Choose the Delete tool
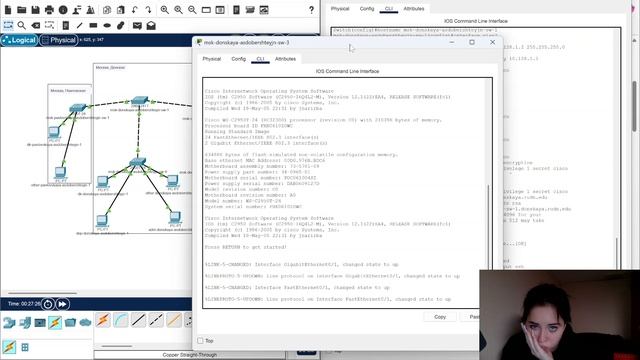Image resolution: width=640 pixels, height=360 pixels. tap(36, 25)
